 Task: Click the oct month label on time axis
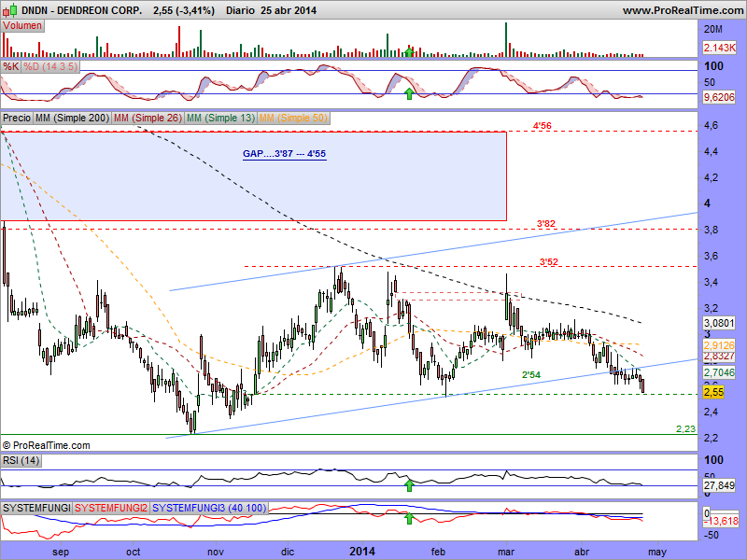pyautogui.click(x=134, y=552)
